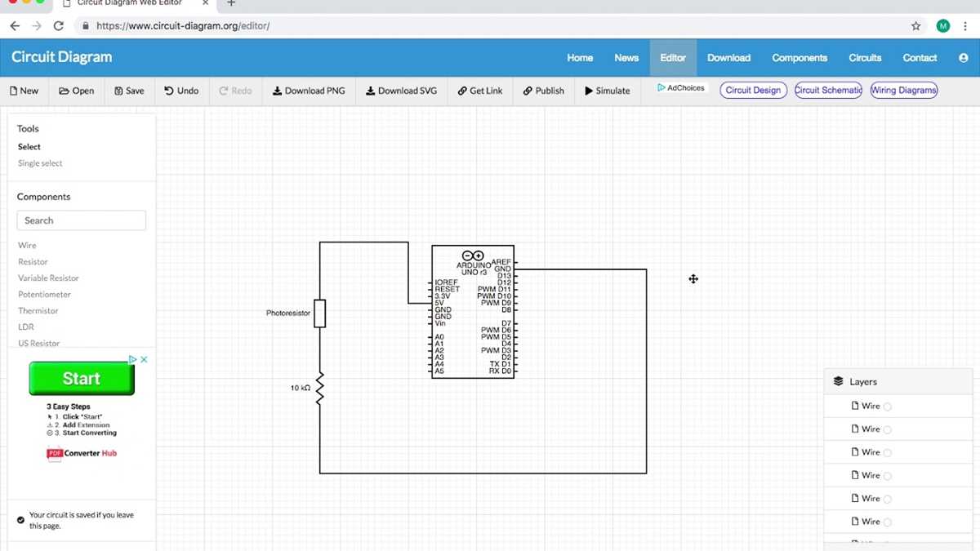Viewport: 980px width, 551px height.
Task: Click the ad info triangle icon
Action: tap(132, 359)
